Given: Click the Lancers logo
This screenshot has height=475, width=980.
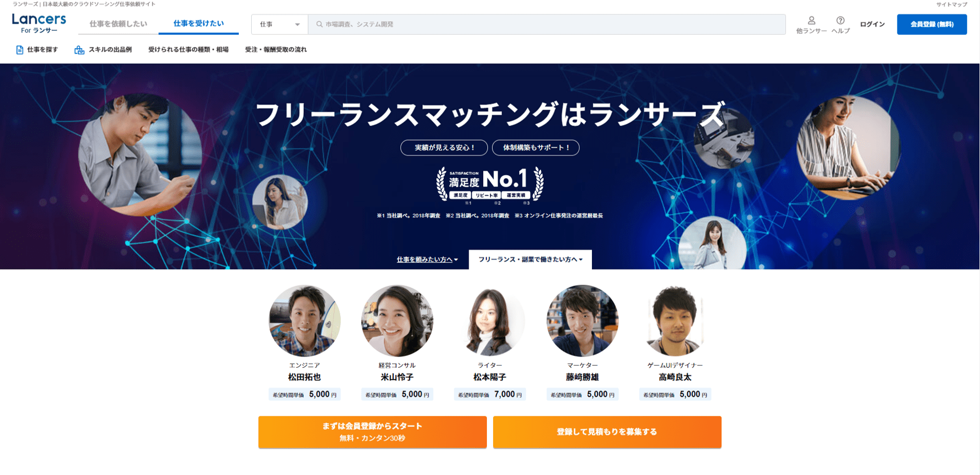Looking at the screenshot, I should coord(39,24).
